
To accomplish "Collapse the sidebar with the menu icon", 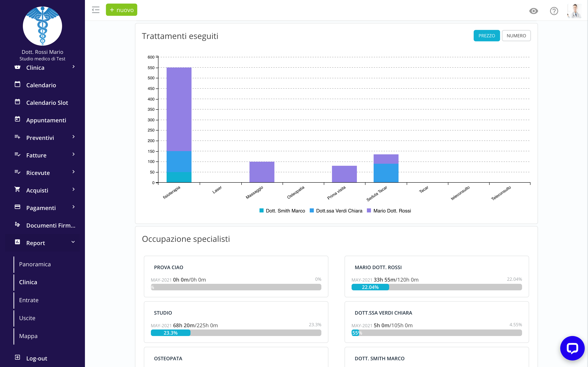I will [96, 10].
